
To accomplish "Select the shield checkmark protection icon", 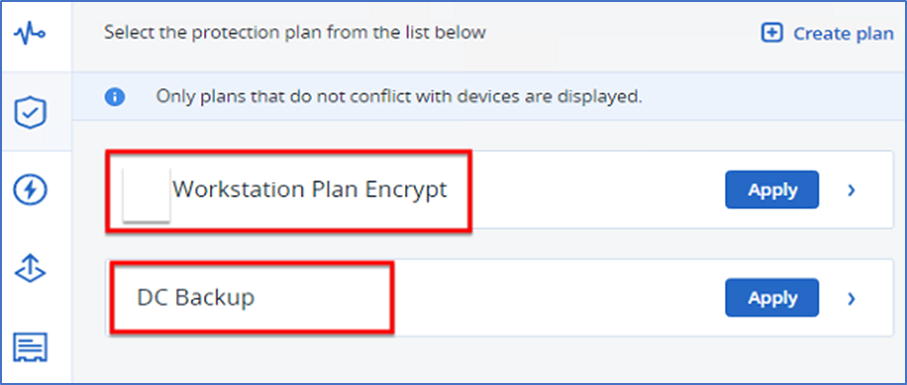I will [30, 113].
